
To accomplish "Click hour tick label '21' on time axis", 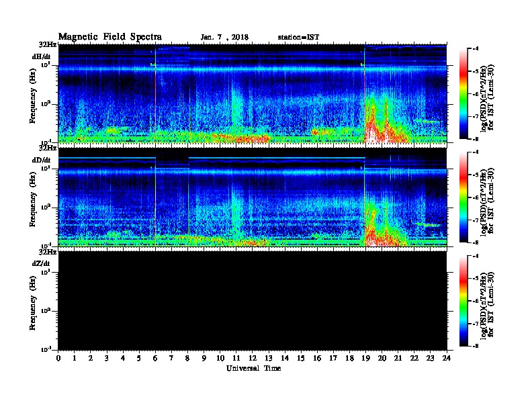I will 398,359.
